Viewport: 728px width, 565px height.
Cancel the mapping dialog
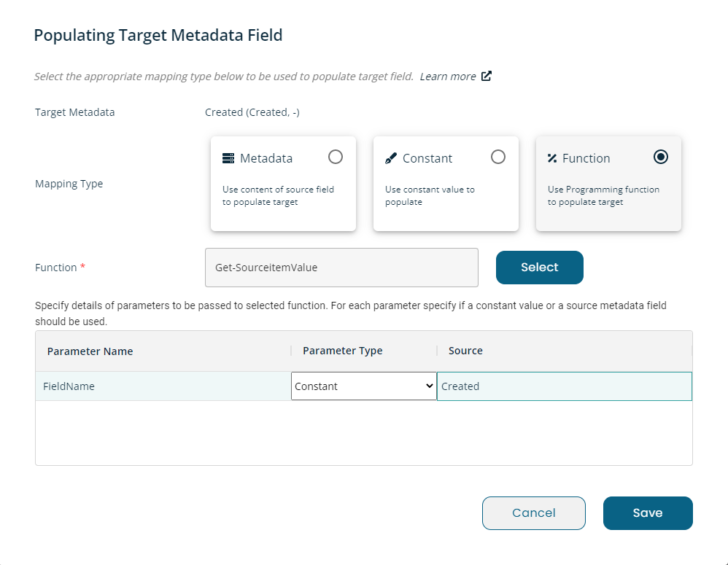pyautogui.click(x=533, y=513)
